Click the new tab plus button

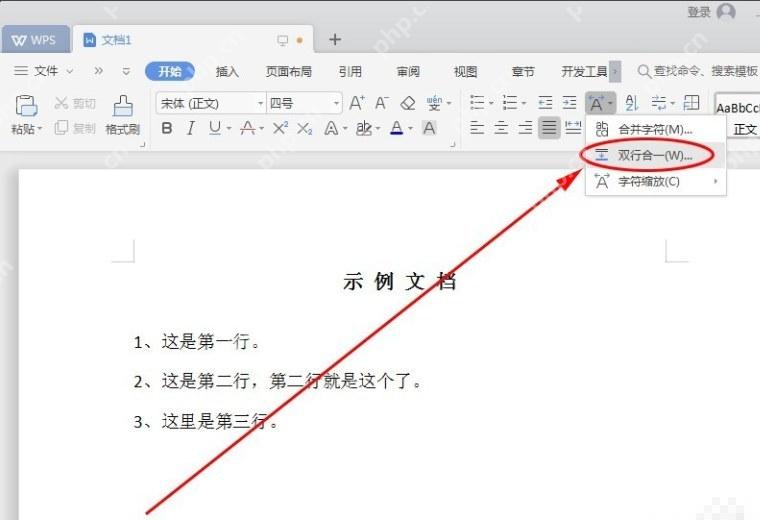pyautogui.click(x=334, y=40)
